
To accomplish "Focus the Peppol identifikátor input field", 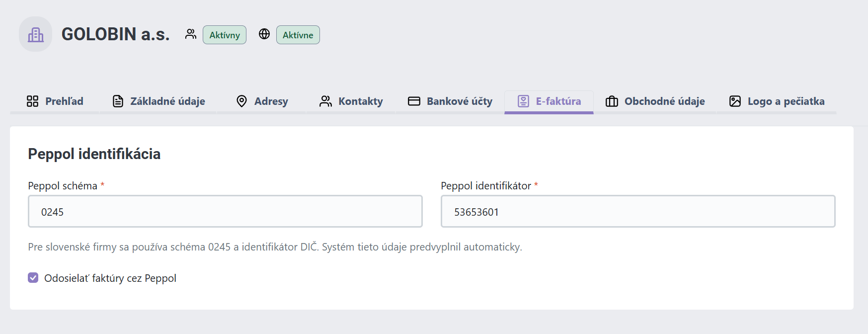I will tap(638, 211).
